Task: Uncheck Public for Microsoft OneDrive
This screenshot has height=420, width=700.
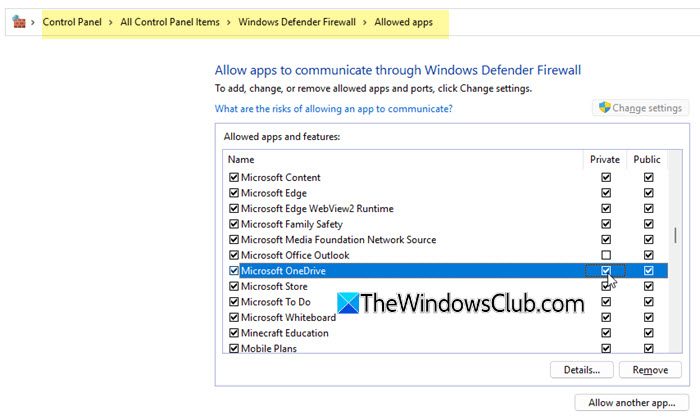Action: pyautogui.click(x=649, y=270)
